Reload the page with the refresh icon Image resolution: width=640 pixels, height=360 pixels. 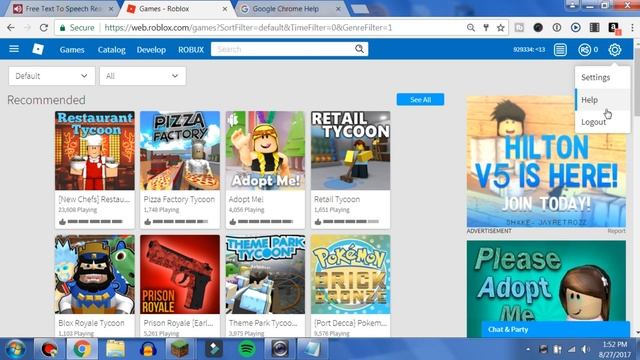tap(44, 28)
